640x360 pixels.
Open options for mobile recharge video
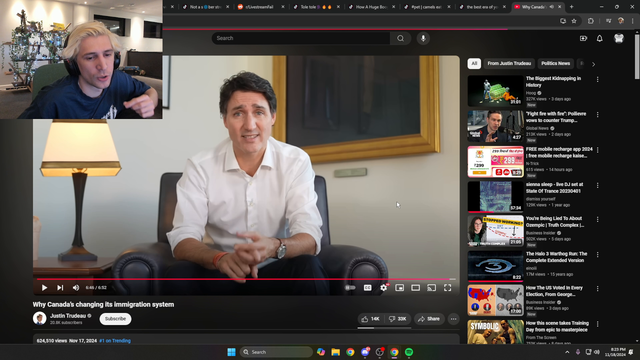(598, 150)
